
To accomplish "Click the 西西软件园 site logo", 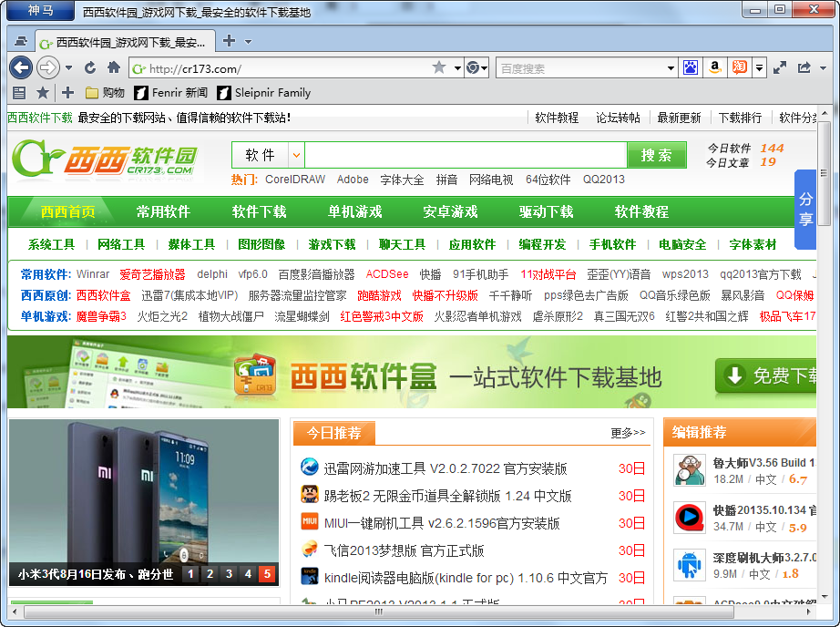I will [106, 158].
